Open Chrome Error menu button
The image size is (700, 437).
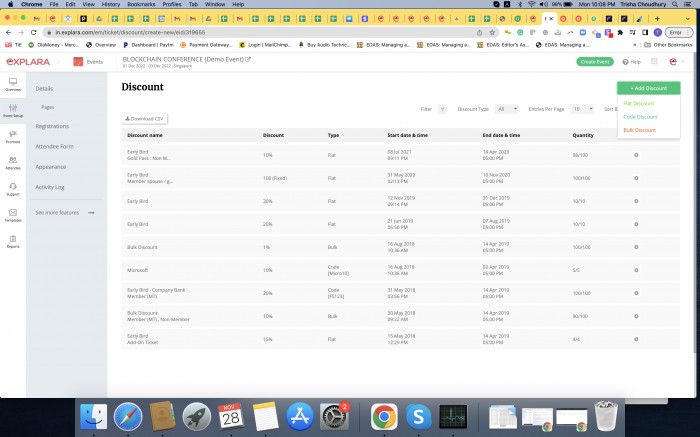coord(679,33)
